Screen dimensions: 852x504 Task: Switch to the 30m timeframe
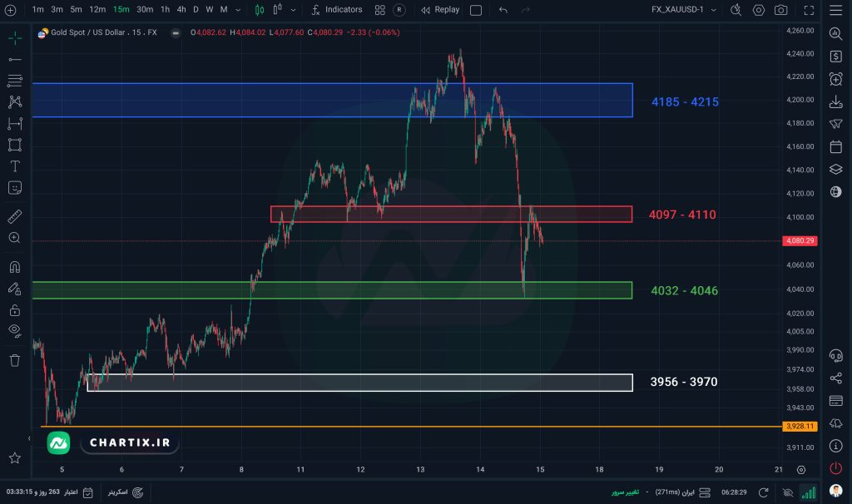[x=145, y=10]
